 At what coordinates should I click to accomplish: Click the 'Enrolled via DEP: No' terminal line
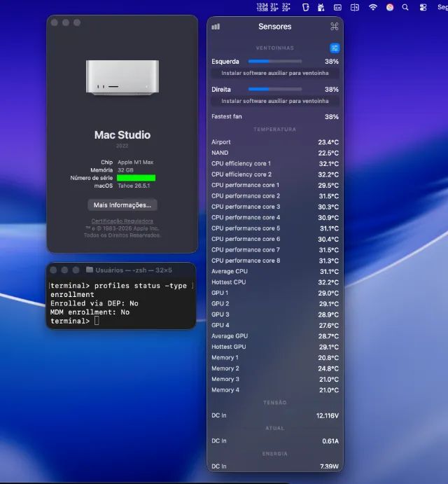tap(94, 303)
